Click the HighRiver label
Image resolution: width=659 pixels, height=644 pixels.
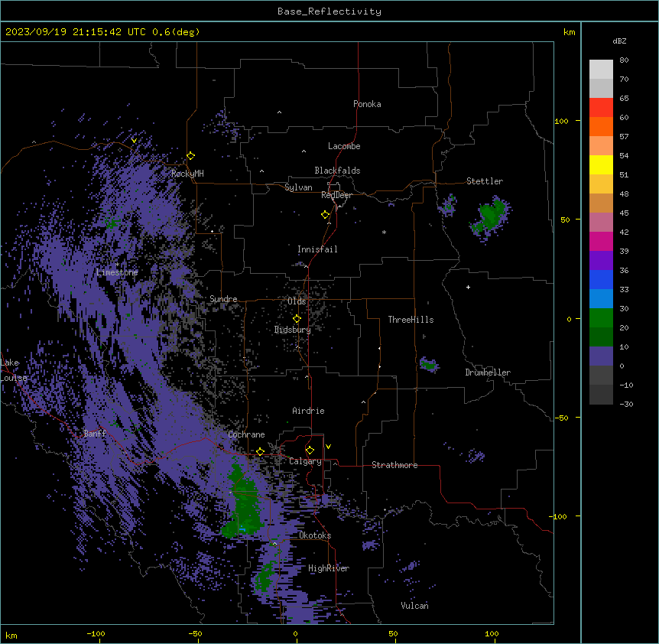tap(329, 568)
